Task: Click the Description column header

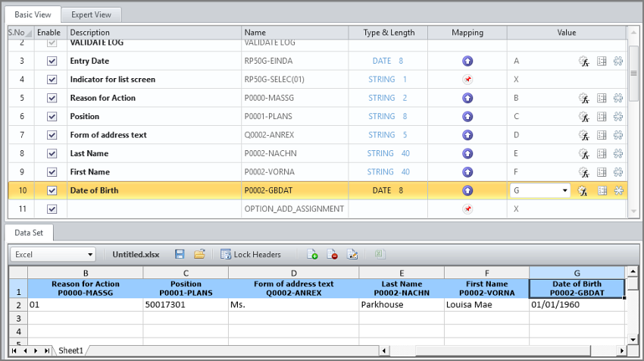Action: click(x=154, y=33)
